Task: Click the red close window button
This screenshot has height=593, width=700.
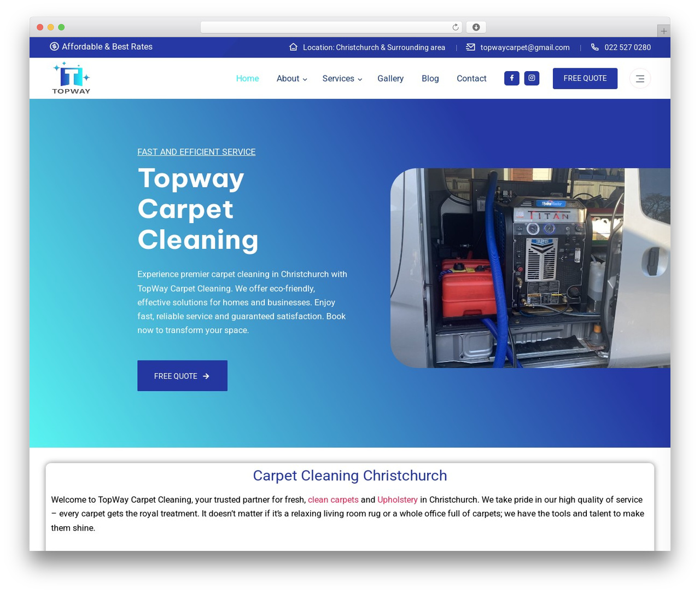Action: [x=40, y=27]
